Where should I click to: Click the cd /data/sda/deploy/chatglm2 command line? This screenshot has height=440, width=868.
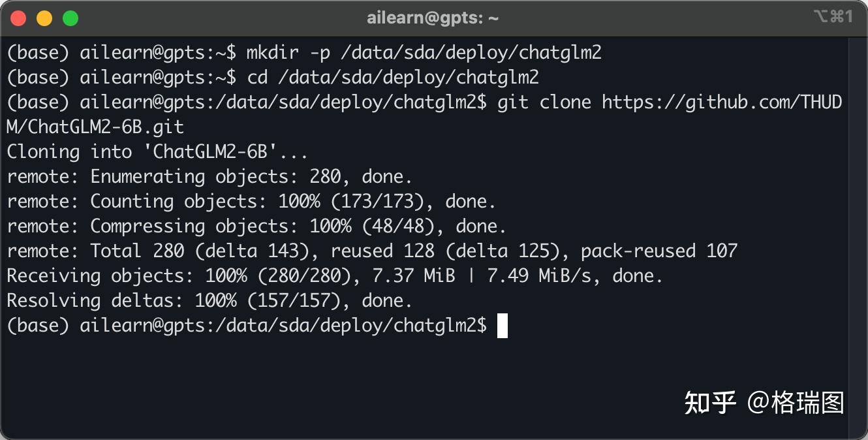point(273,78)
